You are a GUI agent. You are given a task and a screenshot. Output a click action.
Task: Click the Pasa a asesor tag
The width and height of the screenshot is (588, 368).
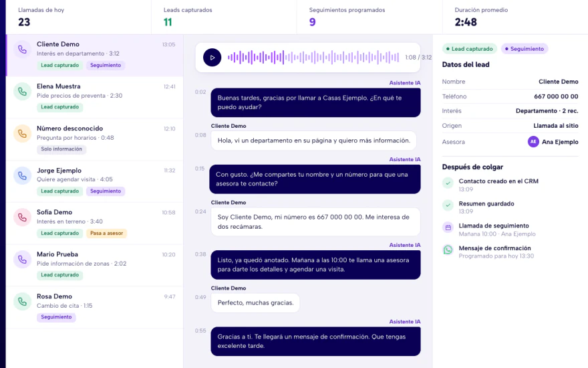(x=107, y=234)
